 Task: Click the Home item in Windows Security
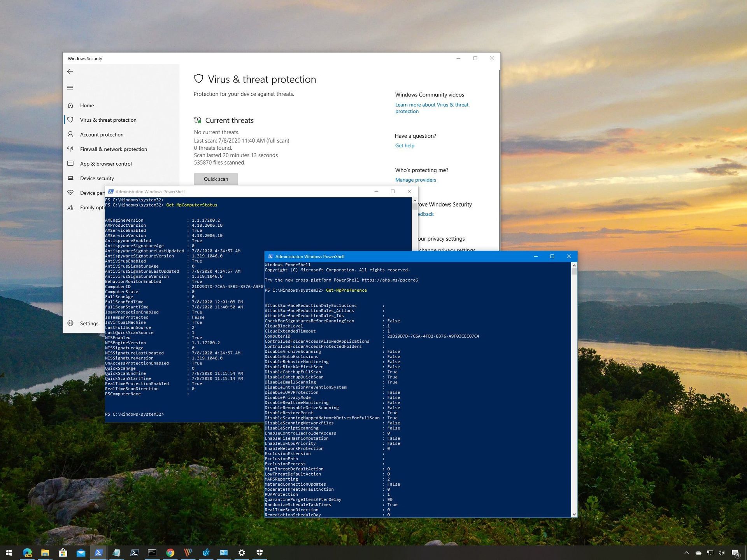tap(87, 105)
